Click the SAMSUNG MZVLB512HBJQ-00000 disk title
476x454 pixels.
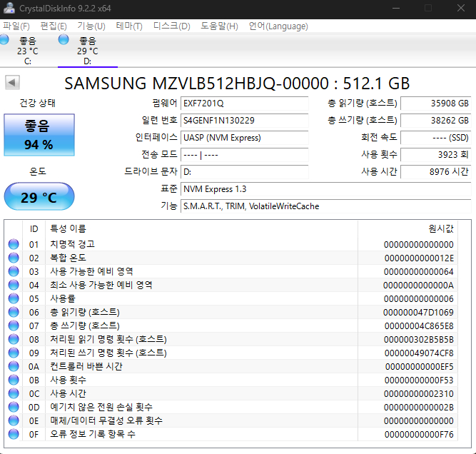click(237, 84)
